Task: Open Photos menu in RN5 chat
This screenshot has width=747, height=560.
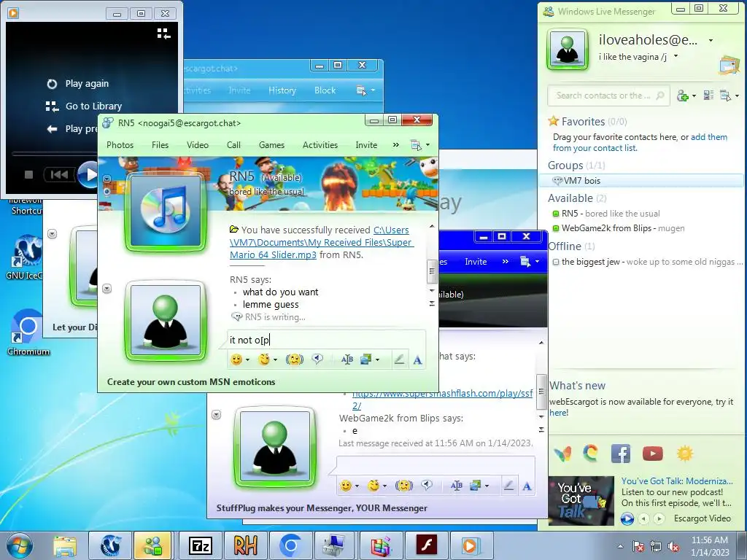Action: [120, 145]
